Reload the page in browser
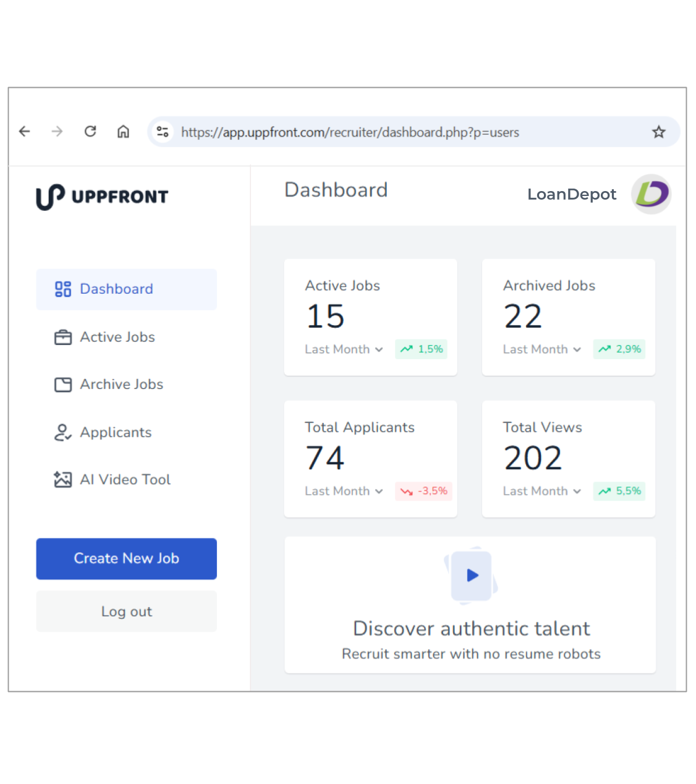 (90, 132)
